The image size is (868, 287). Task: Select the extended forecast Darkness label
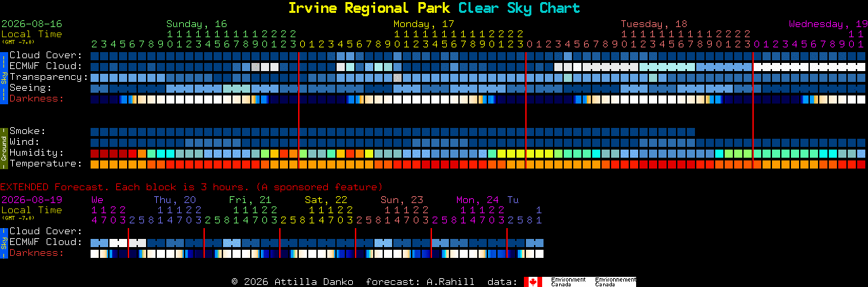[37, 253]
